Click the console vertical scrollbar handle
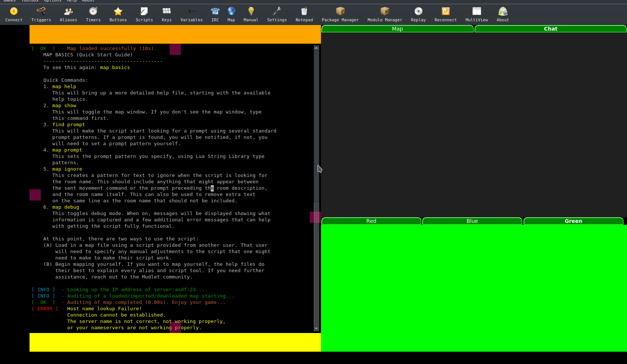This screenshot has height=364, width=627. coord(316,264)
